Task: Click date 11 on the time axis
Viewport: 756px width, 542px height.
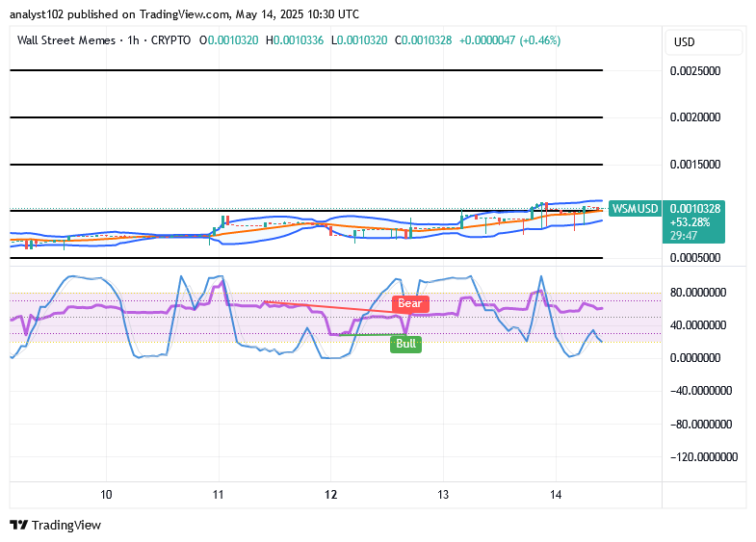Action: pyautogui.click(x=219, y=495)
